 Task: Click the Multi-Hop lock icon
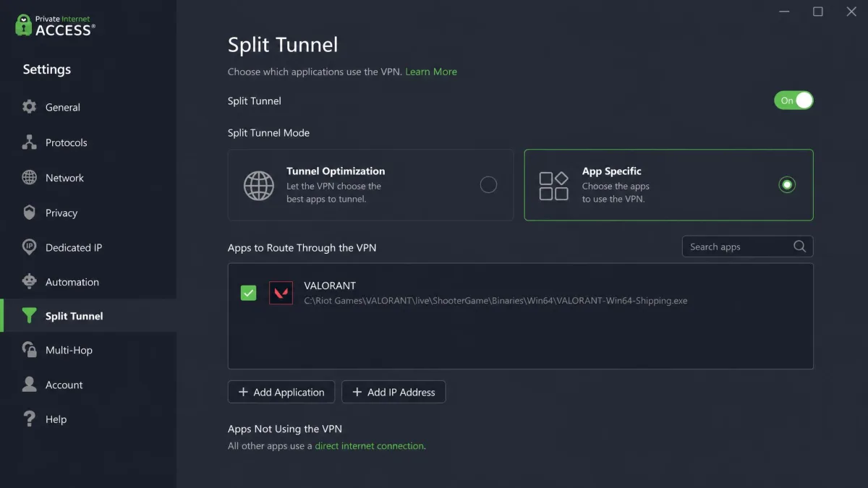tap(29, 350)
